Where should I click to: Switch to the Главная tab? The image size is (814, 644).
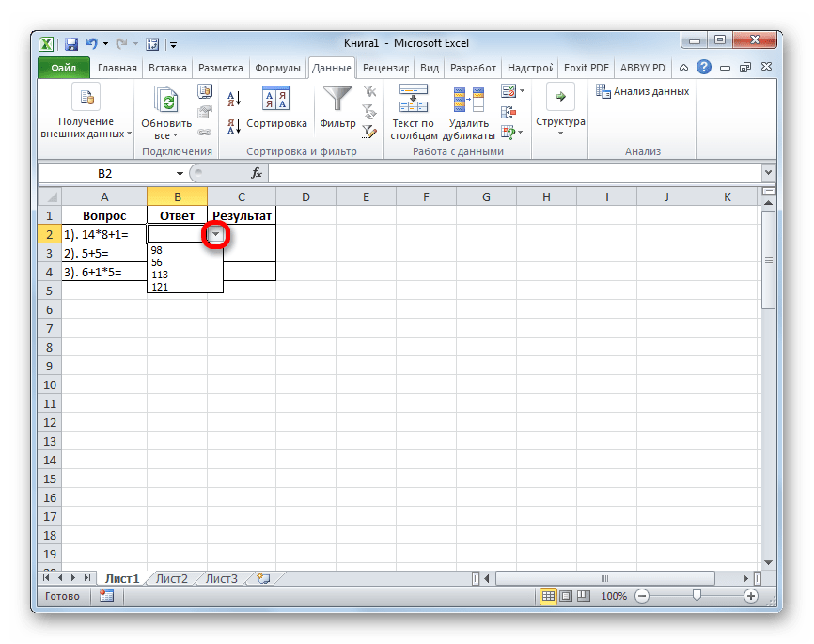(x=117, y=68)
